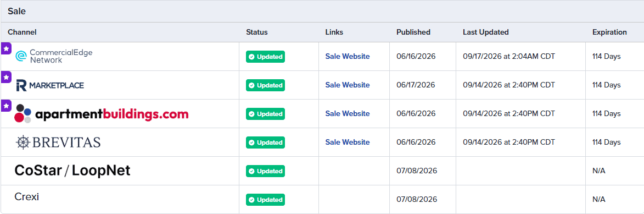Select the Crexi channel name
The width and height of the screenshot is (644, 214).
click(27, 197)
